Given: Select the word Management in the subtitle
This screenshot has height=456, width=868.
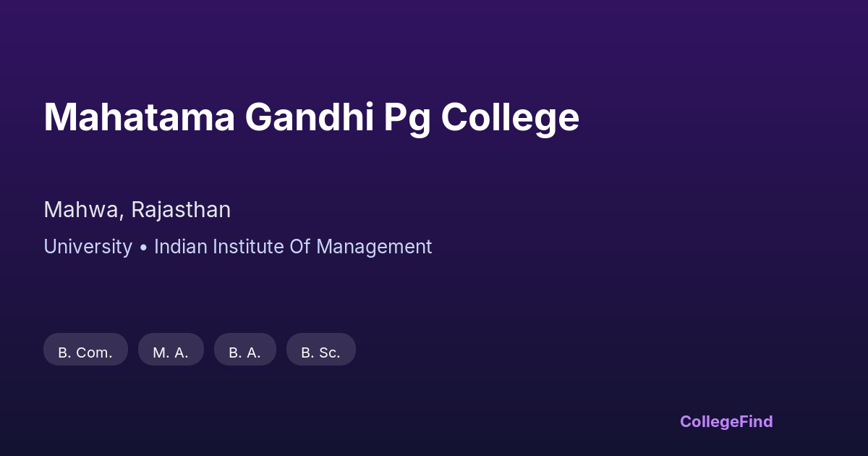Looking at the screenshot, I should pyautogui.click(x=374, y=247).
